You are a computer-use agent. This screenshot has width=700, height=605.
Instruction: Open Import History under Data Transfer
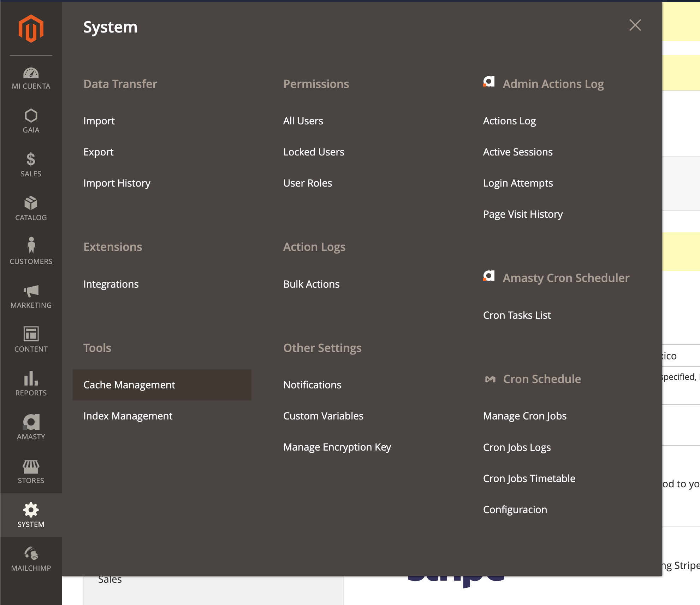coord(117,183)
